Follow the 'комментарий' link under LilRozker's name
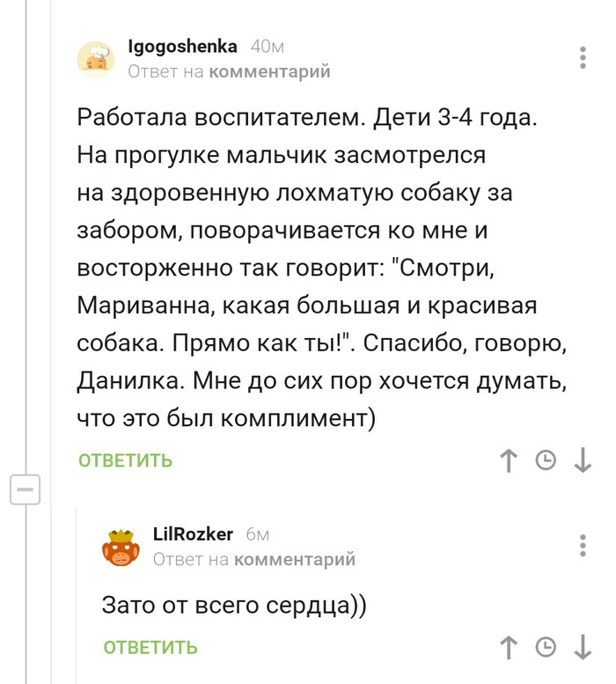This screenshot has width=616, height=684. click(295, 559)
